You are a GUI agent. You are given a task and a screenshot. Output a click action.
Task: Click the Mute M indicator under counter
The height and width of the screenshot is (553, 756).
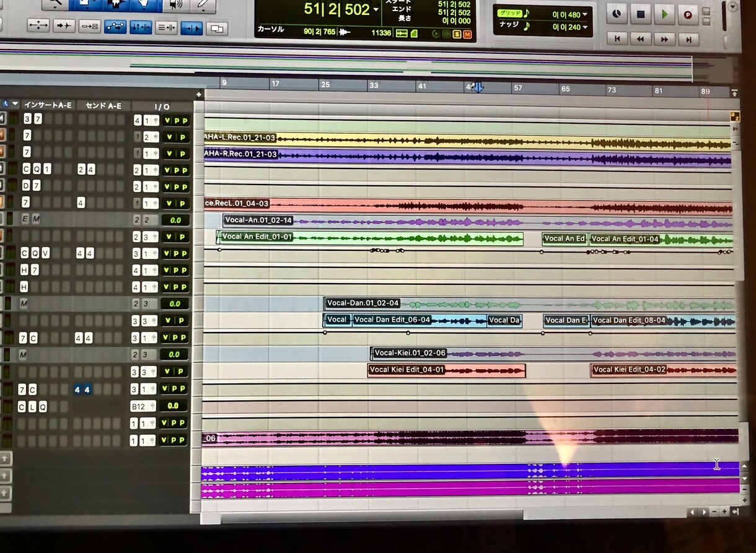(467, 33)
